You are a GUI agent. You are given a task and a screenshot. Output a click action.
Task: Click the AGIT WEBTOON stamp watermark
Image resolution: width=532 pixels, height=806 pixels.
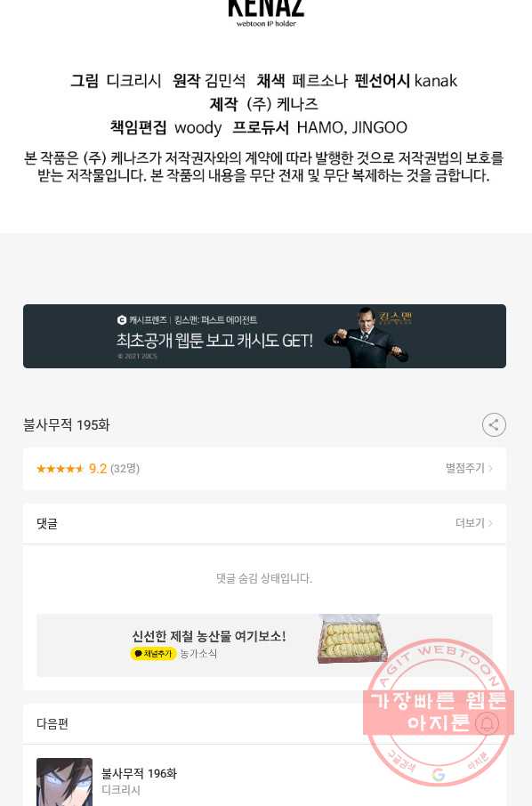click(x=439, y=713)
